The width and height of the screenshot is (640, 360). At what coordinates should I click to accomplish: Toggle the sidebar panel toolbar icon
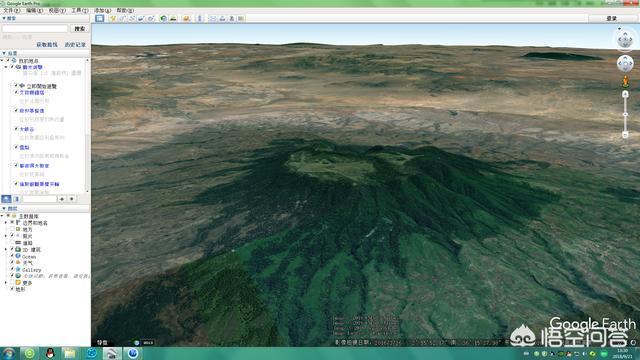100,18
